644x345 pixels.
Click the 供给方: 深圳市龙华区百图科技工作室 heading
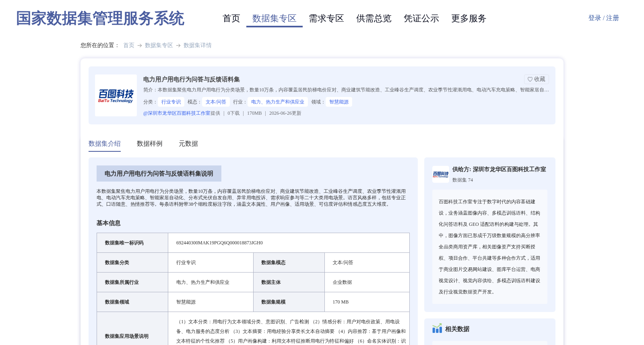click(499, 169)
